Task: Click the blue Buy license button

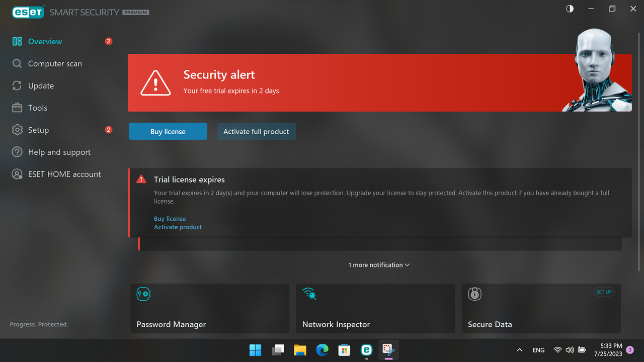Action: [168, 131]
